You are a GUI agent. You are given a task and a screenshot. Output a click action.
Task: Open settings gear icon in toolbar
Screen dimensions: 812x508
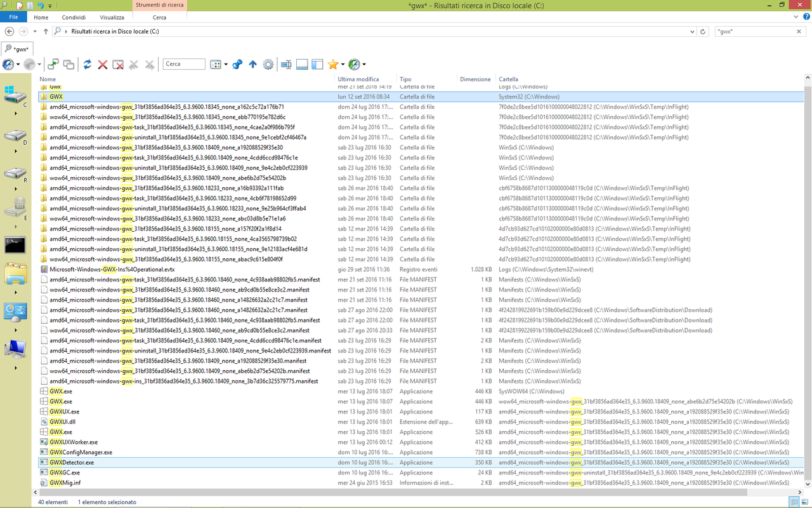(268, 64)
